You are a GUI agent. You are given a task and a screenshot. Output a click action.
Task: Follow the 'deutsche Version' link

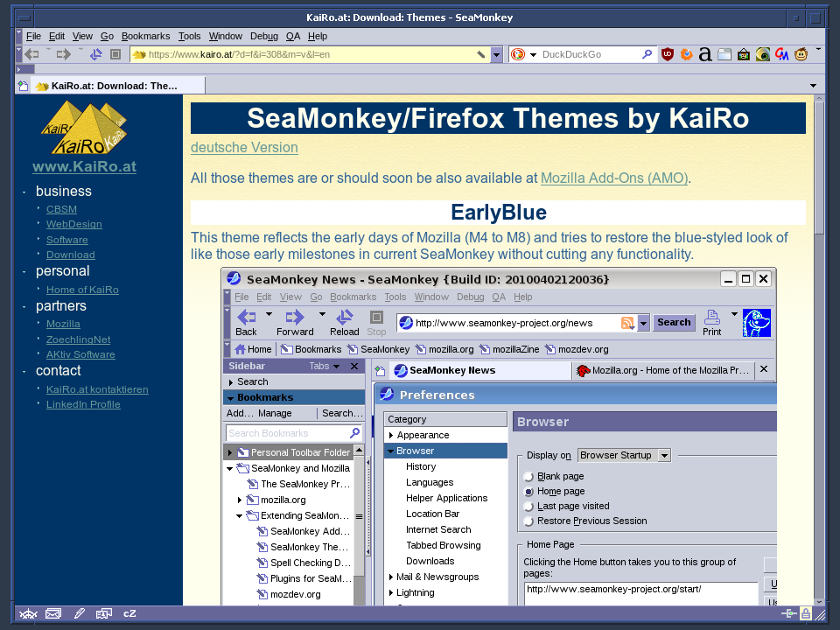[x=244, y=147]
